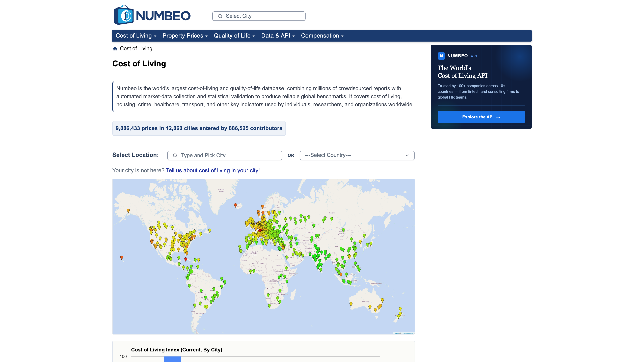644x362 pixels.
Task: Expand the Quality of Life menu
Action: [234, 36]
